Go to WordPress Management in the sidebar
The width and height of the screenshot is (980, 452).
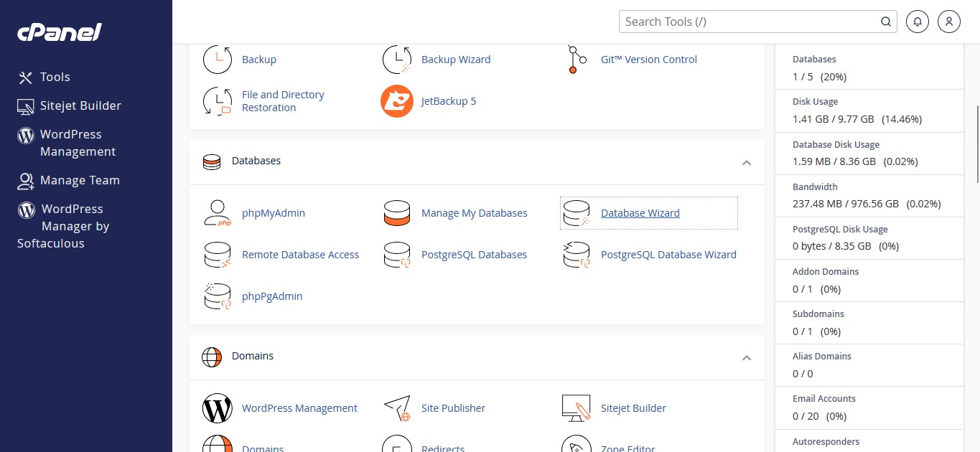click(67, 143)
